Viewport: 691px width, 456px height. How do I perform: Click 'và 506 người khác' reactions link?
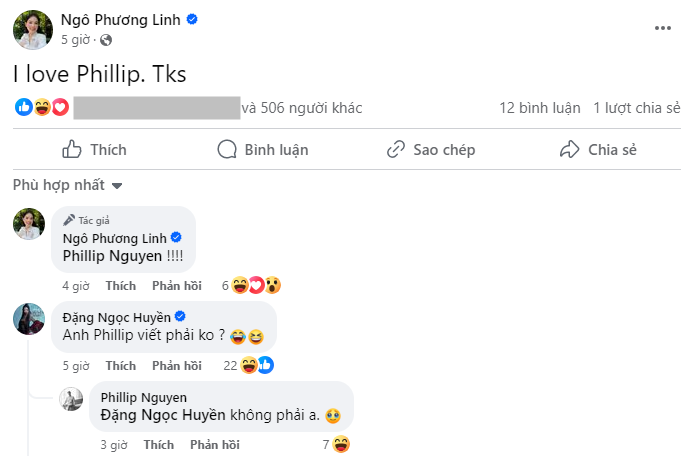302,108
